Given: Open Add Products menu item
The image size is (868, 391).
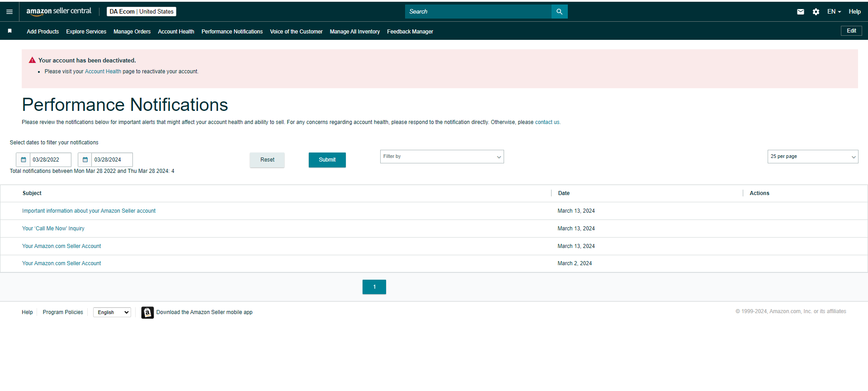Looking at the screenshot, I should click(x=43, y=32).
